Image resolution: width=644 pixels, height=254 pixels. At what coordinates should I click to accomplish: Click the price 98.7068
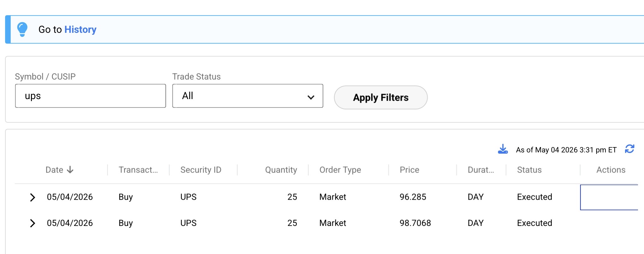(x=415, y=223)
